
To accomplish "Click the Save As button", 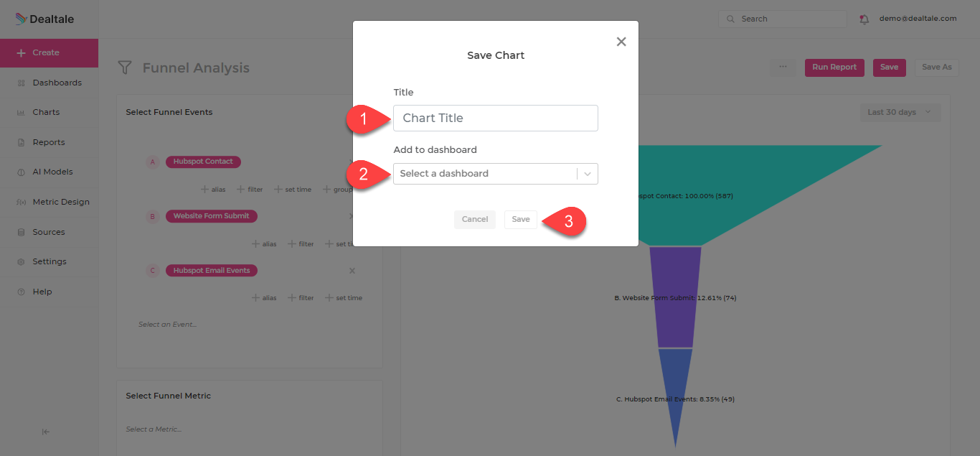I will (x=936, y=68).
